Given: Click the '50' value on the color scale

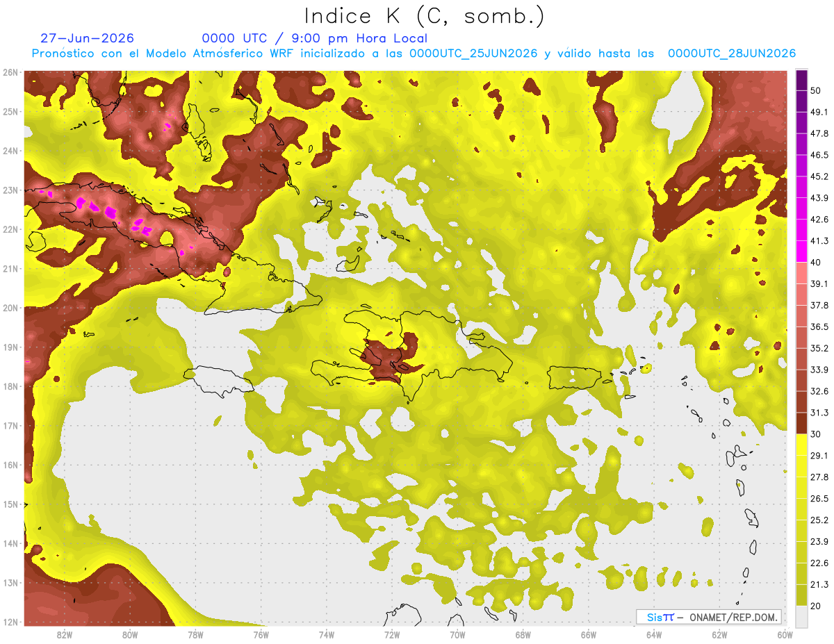Looking at the screenshot, I should click(817, 91).
